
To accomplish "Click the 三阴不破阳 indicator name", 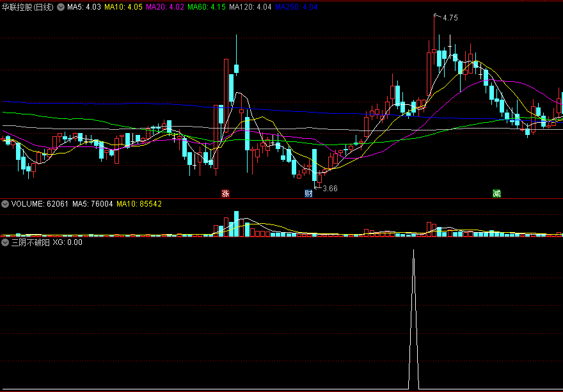I will point(30,242).
